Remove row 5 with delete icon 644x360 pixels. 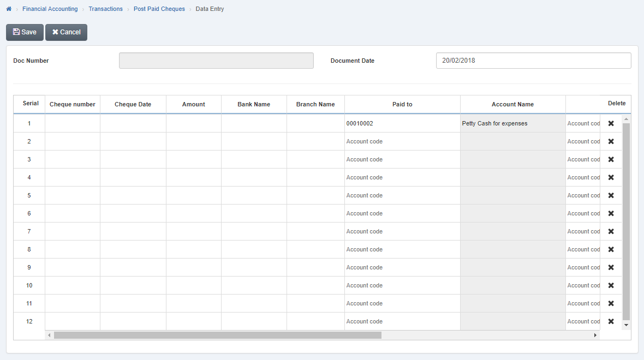click(611, 195)
